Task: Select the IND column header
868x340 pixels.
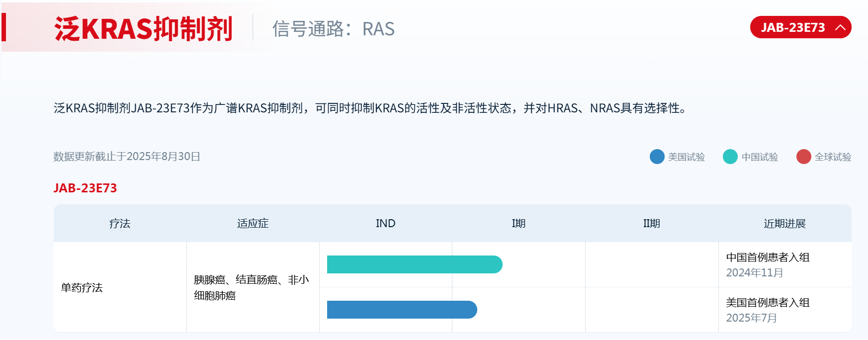Action: 385,224
